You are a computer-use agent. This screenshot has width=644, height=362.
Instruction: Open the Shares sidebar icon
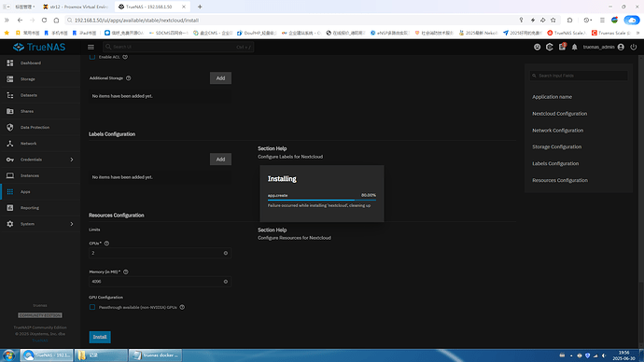10,111
